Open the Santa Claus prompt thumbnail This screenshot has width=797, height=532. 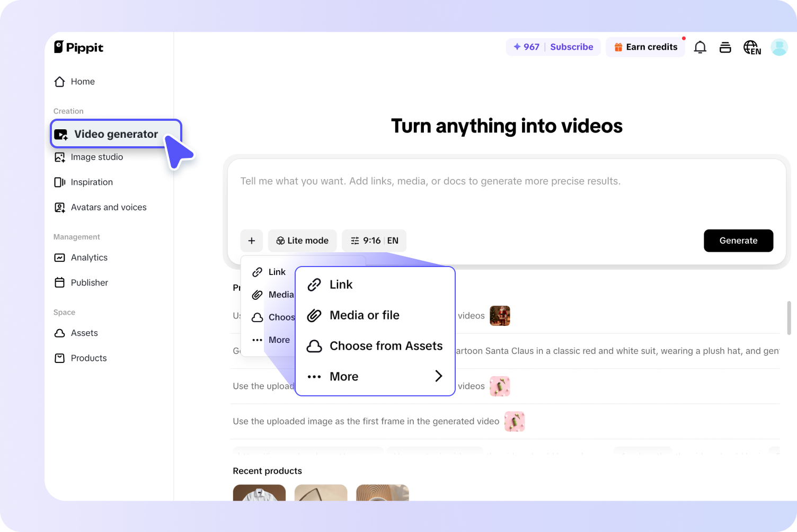[x=500, y=315]
